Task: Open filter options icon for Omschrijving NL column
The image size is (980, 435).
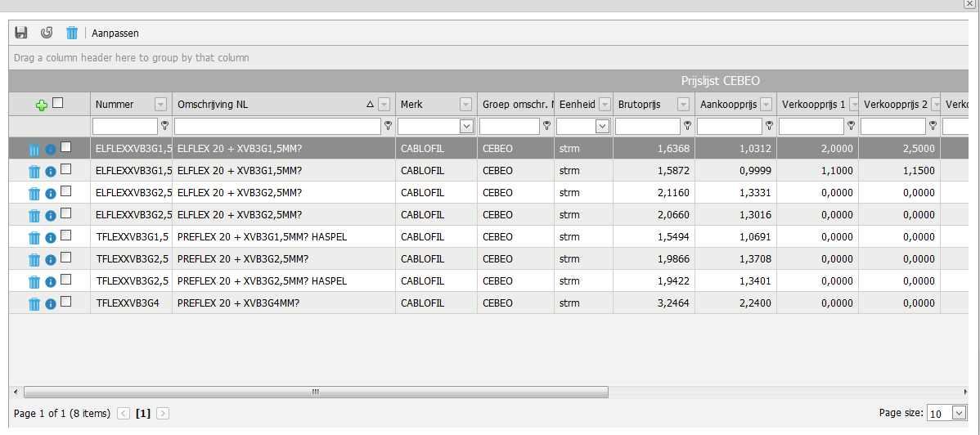Action: click(388, 126)
